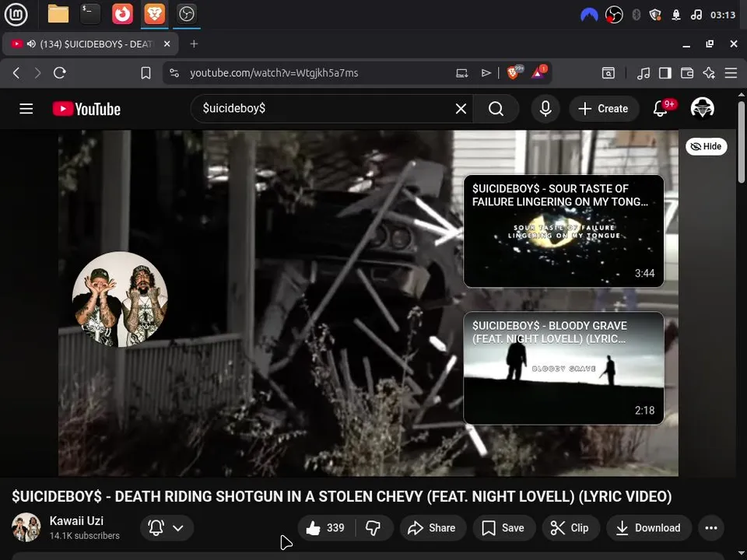Start voice search with the microphone
Viewport: 747px width, 560px height.
(545, 109)
